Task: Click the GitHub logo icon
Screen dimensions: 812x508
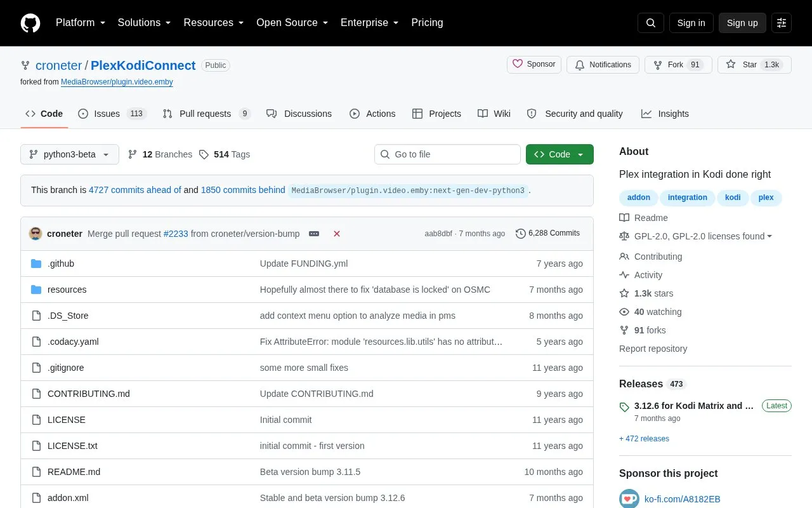Action: point(30,23)
